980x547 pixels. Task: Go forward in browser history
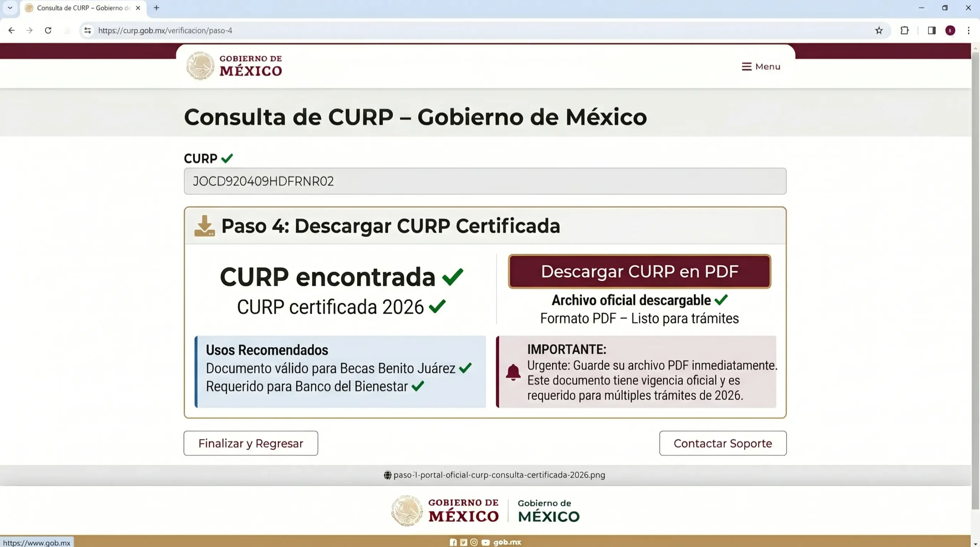pos(29,30)
